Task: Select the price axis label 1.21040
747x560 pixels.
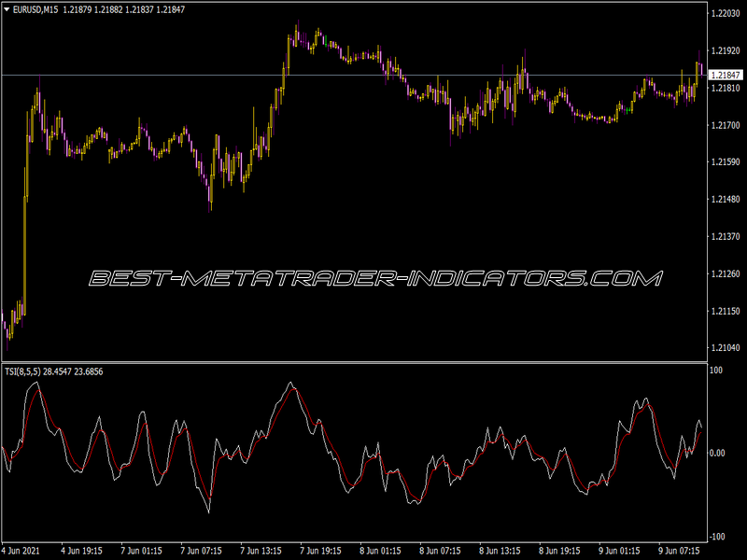Action: (726, 348)
